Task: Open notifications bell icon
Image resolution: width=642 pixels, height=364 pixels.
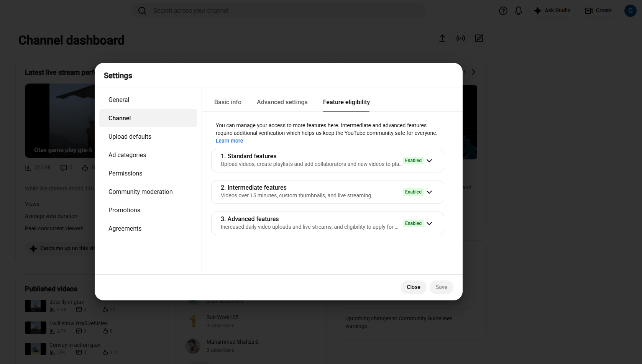Action: [518, 11]
